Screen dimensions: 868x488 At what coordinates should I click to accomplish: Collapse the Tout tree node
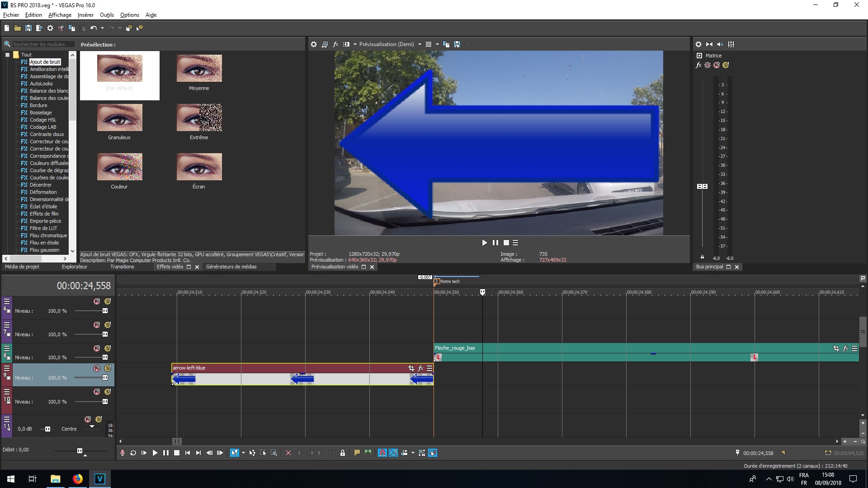(x=7, y=55)
